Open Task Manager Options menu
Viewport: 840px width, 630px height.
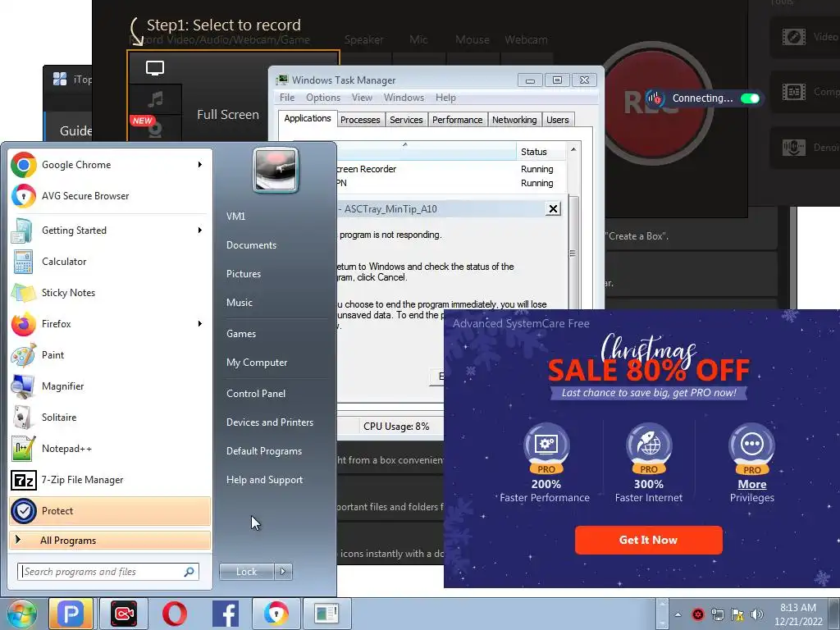pyautogui.click(x=323, y=98)
